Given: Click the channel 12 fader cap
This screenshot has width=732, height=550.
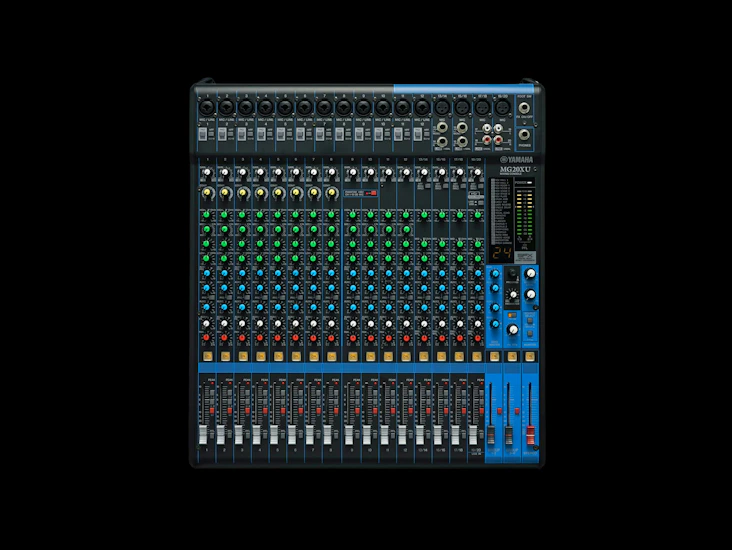Looking at the screenshot, I should coord(403,432).
